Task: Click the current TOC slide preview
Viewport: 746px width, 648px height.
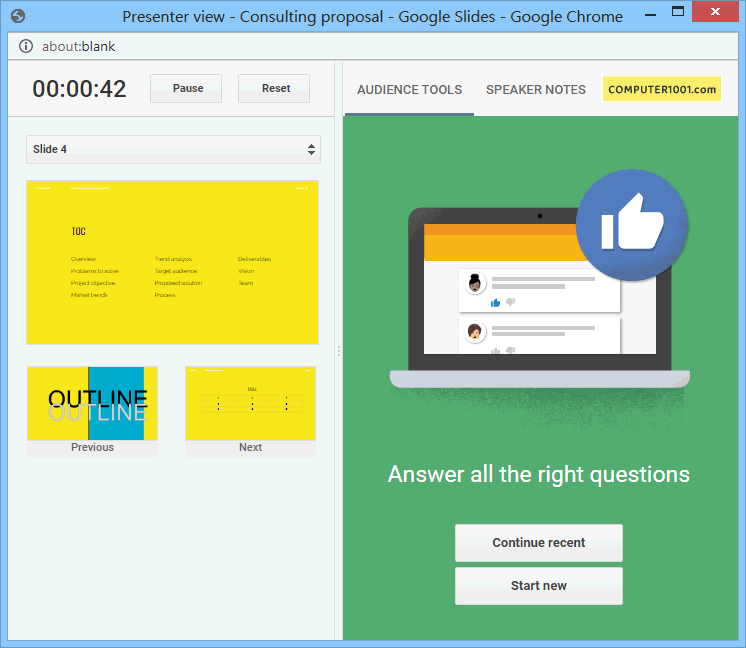Action: tap(173, 262)
